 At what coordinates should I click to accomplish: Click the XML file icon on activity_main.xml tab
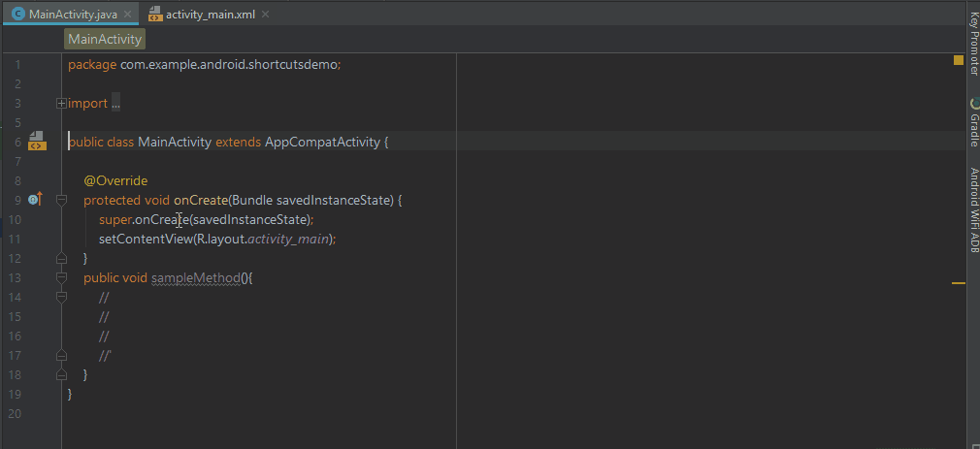[154, 16]
